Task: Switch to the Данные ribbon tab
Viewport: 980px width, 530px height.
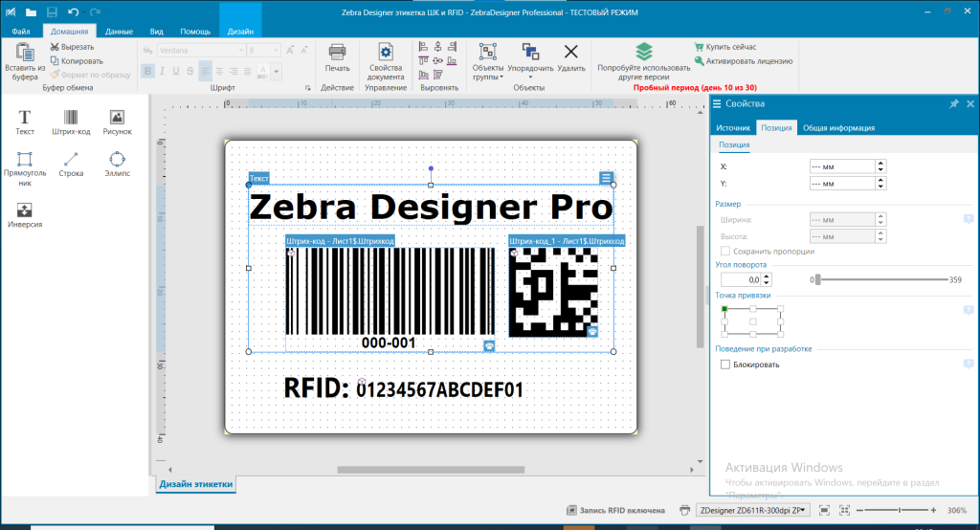Action: click(x=119, y=32)
